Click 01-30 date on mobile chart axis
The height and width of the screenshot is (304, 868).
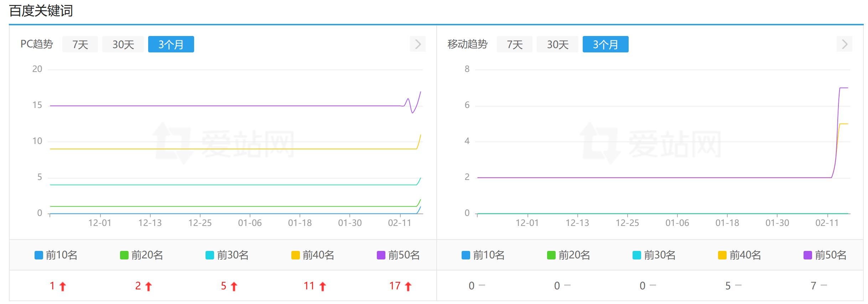coord(777,223)
